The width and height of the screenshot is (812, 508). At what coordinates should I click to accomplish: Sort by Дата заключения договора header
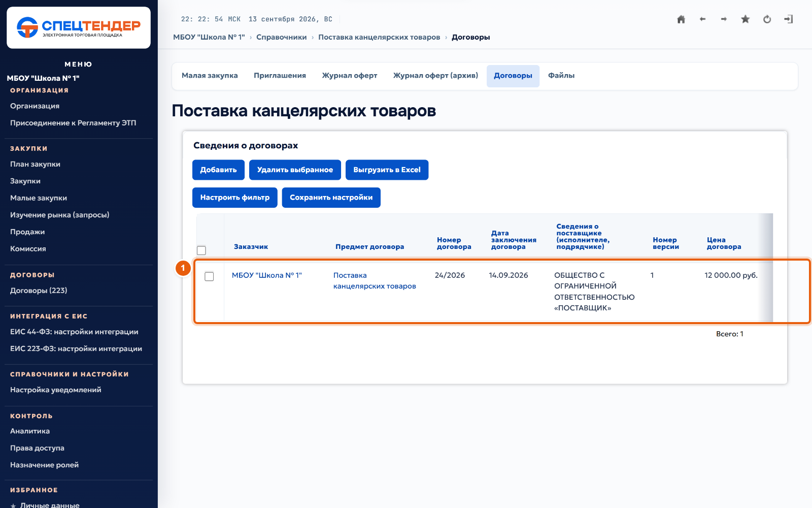514,240
